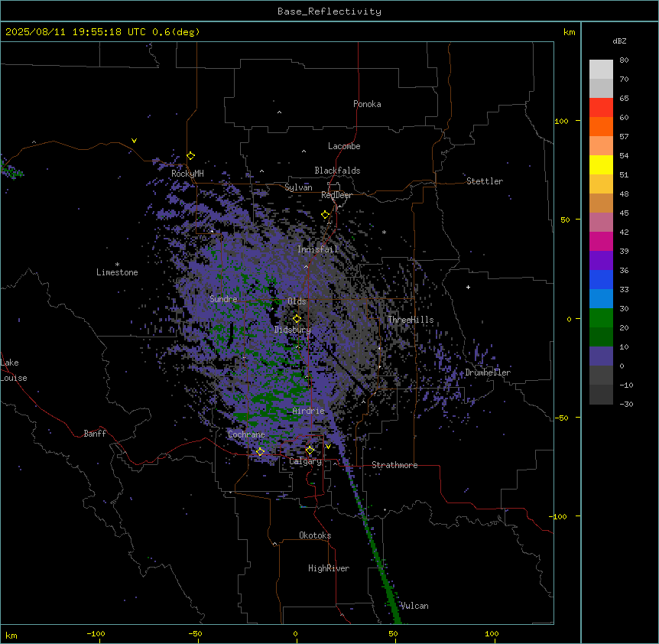Image resolution: width=659 pixels, height=644 pixels.
Task: Click the magenta 42 dBZ legend swatch
Action: click(x=601, y=241)
